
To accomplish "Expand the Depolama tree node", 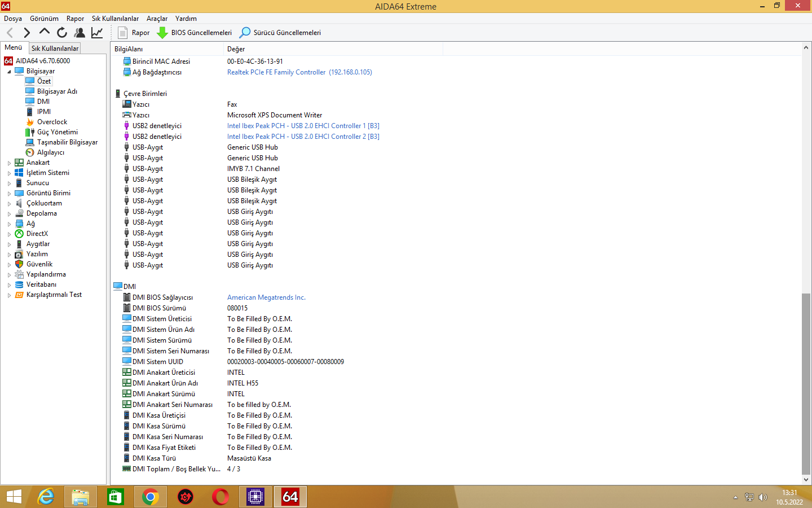I will coord(9,214).
